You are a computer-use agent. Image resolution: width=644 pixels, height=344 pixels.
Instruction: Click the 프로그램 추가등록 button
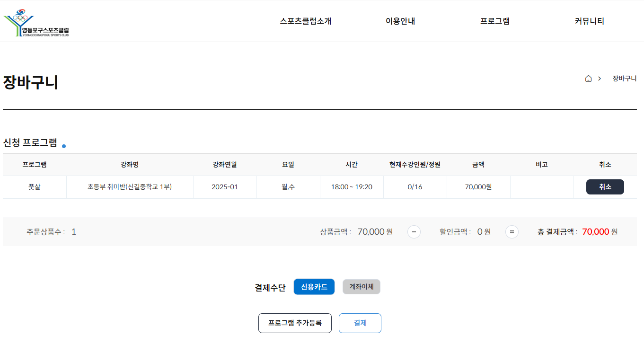(x=295, y=323)
